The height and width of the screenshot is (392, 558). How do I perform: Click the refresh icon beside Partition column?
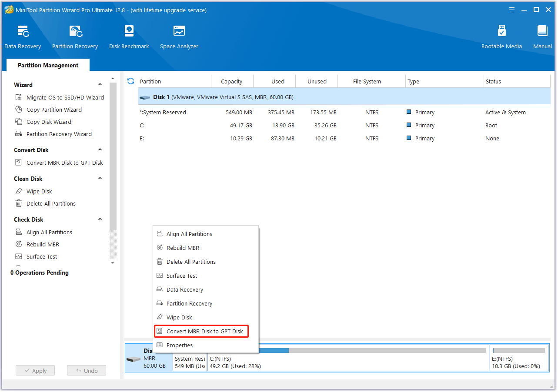130,81
